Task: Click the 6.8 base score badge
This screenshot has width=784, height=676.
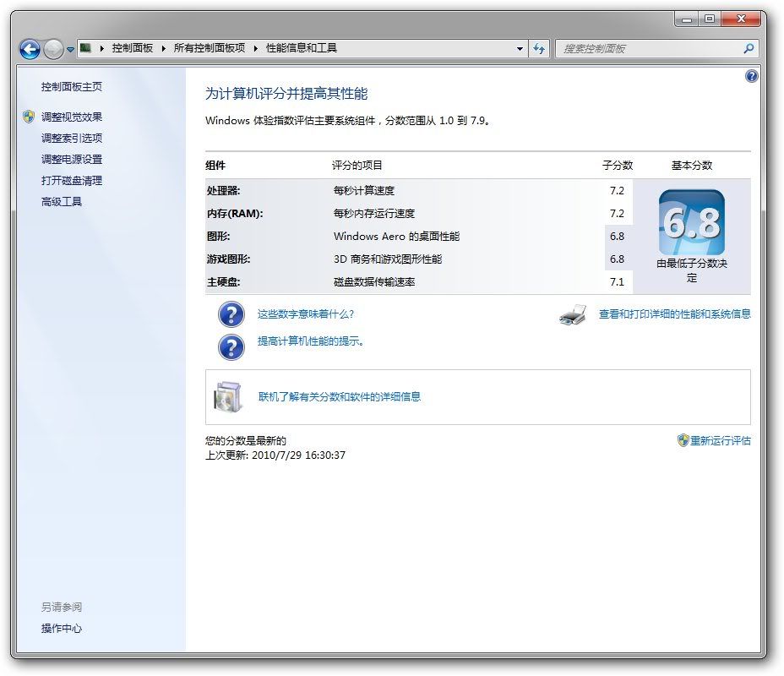Action: (692, 222)
